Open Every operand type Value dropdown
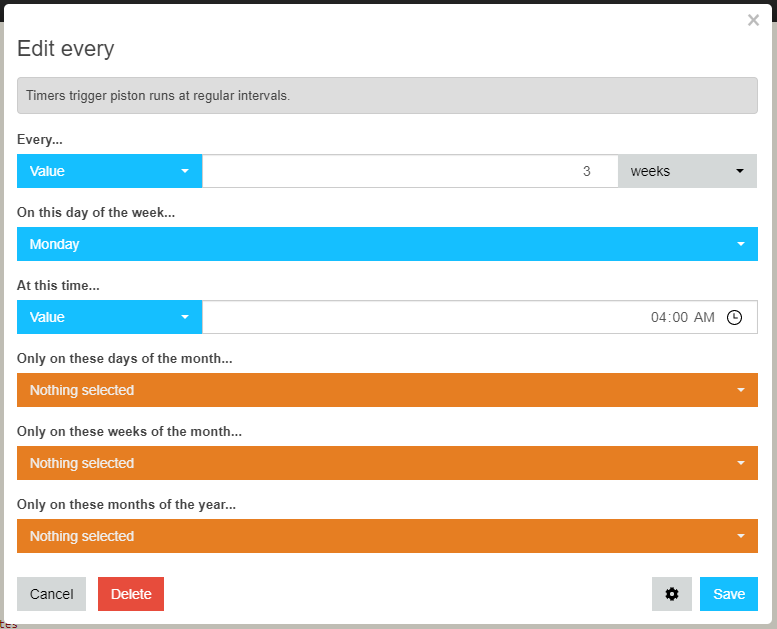 coord(110,171)
